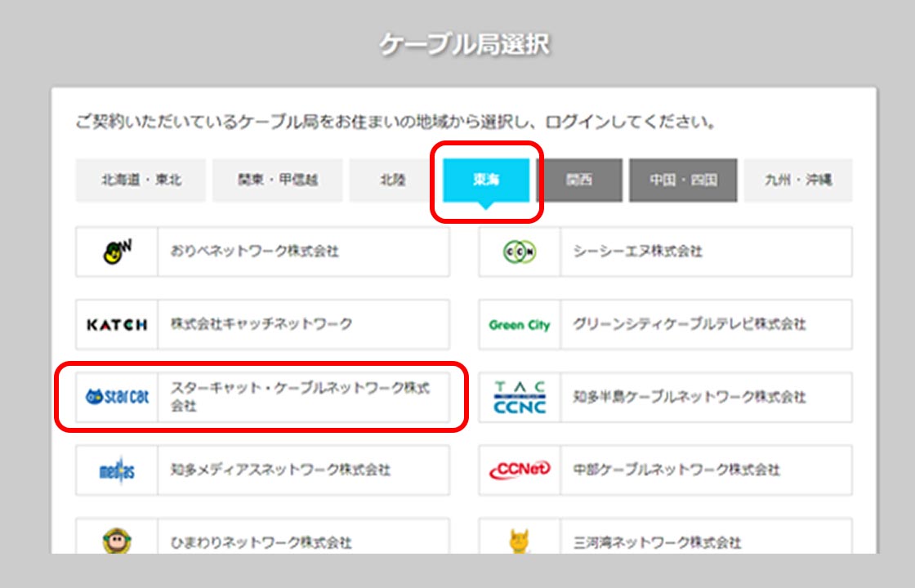Select the 北海道・東北 region tab
The width and height of the screenshot is (915, 588).
(141, 180)
